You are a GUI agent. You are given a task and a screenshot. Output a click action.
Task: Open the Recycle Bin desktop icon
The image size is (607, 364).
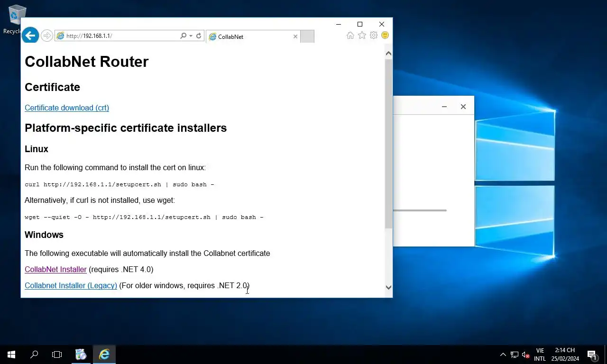point(17,20)
